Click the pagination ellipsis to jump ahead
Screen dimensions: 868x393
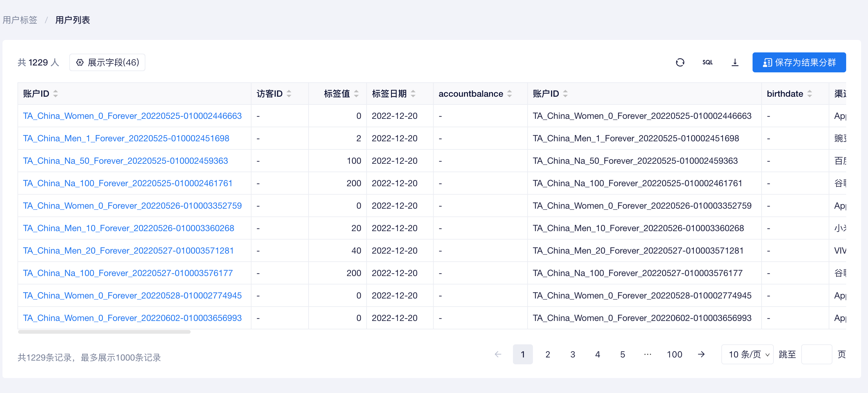(647, 354)
